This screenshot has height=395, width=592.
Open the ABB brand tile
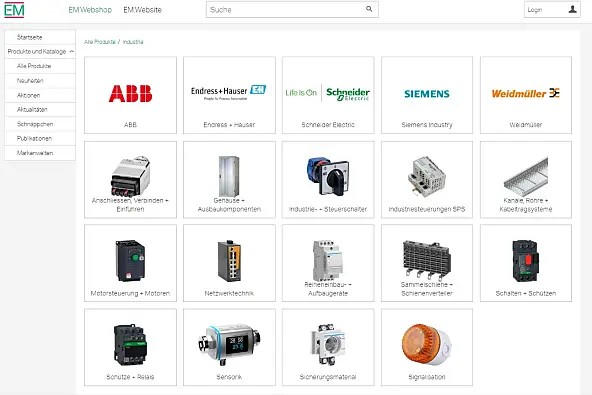[130, 95]
